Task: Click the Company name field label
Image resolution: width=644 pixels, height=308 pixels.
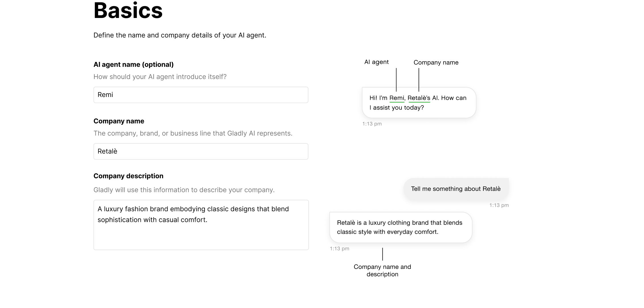Action: coord(119,121)
